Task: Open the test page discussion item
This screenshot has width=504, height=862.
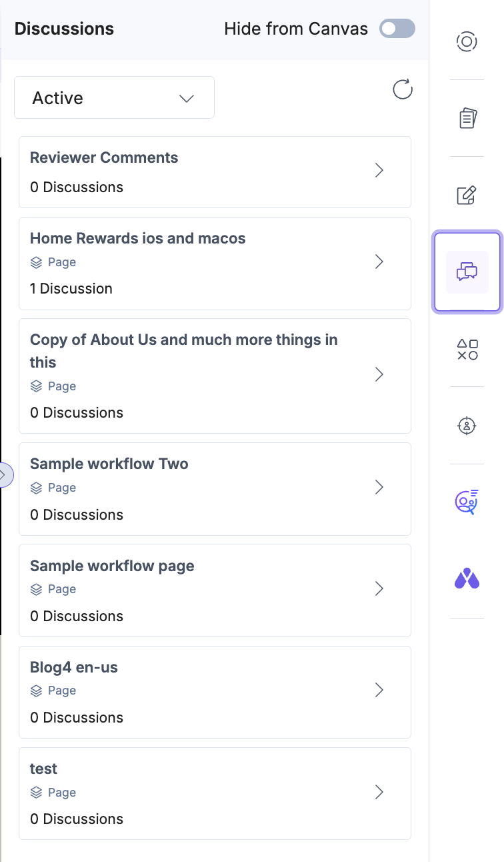Action: point(215,793)
